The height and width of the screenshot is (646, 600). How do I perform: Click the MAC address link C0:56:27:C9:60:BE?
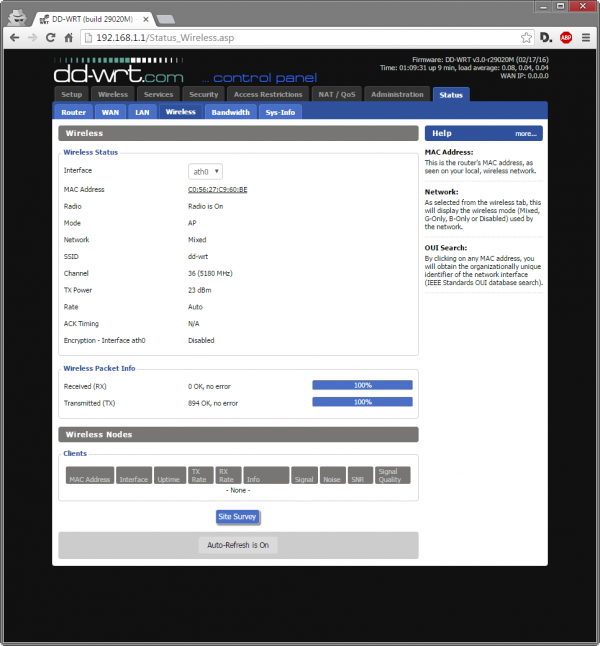point(217,189)
